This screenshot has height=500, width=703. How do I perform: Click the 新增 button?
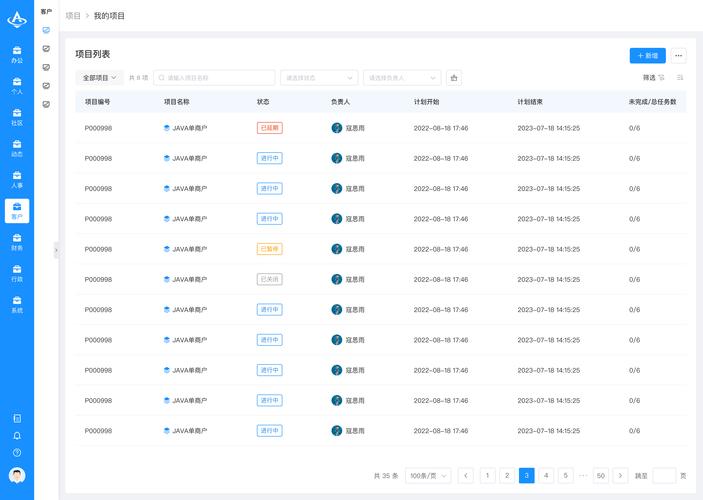pyautogui.click(x=647, y=56)
